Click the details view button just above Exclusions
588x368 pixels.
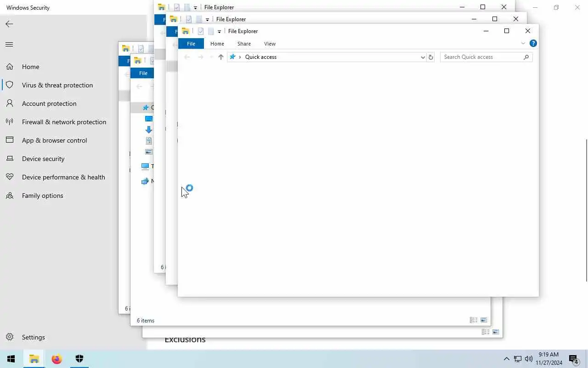tap(486, 332)
